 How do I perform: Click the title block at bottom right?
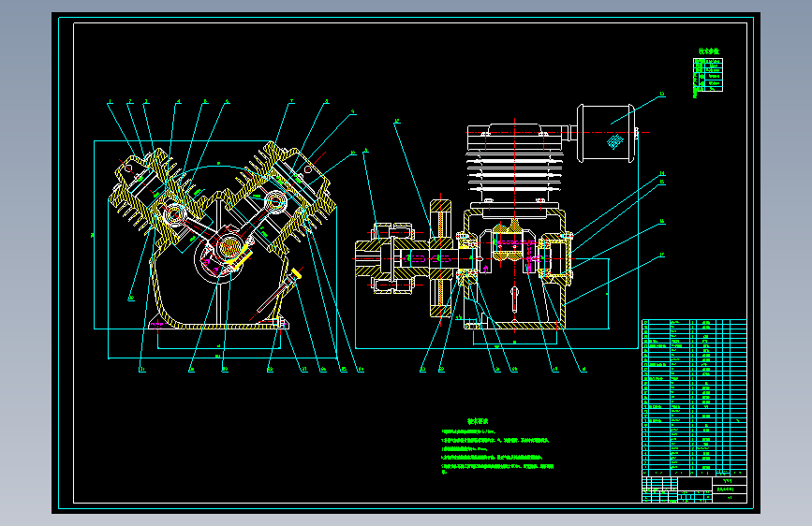694,489
